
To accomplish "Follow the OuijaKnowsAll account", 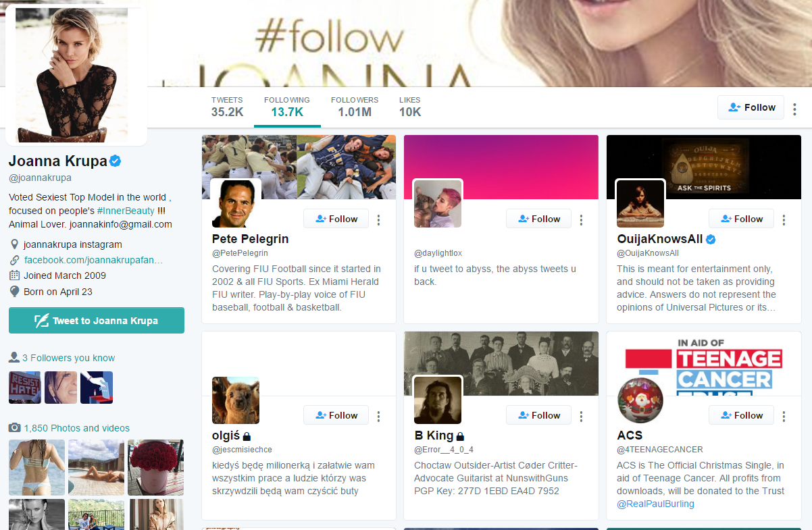I will pyautogui.click(x=741, y=219).
